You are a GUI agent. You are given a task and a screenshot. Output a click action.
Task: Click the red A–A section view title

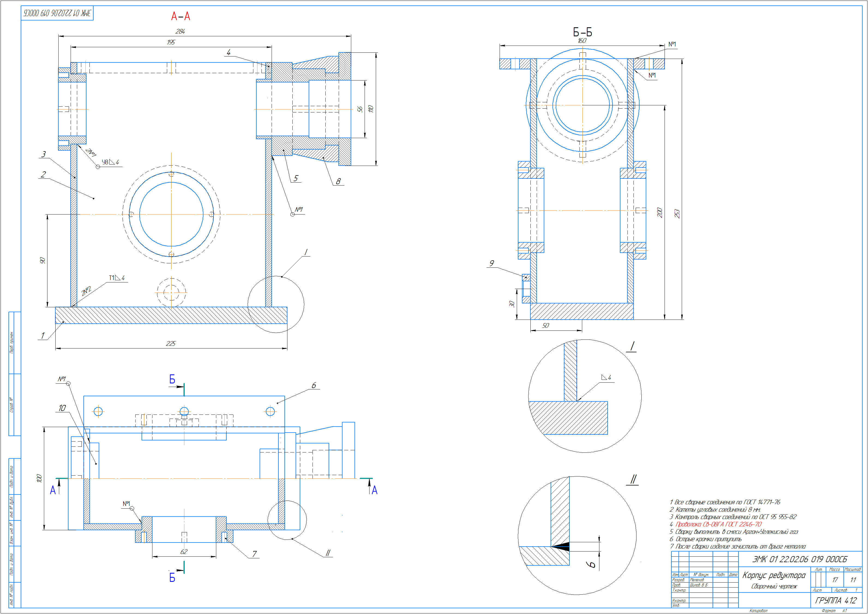click(181, 16)
